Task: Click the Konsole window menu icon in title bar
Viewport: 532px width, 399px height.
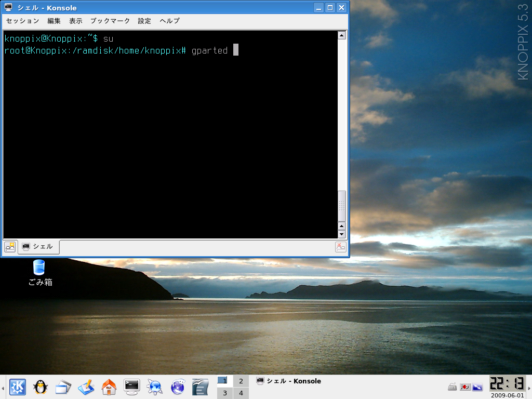Action: coord(8,7)
